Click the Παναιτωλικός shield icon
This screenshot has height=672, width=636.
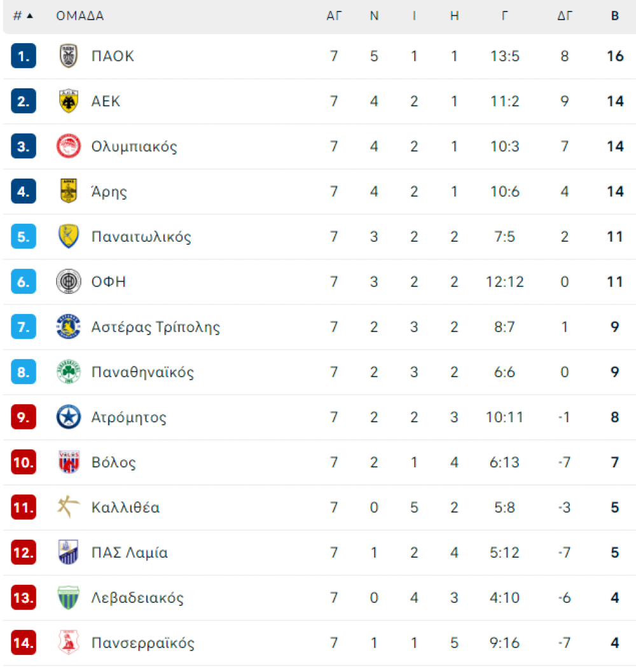tap(68, 237)
